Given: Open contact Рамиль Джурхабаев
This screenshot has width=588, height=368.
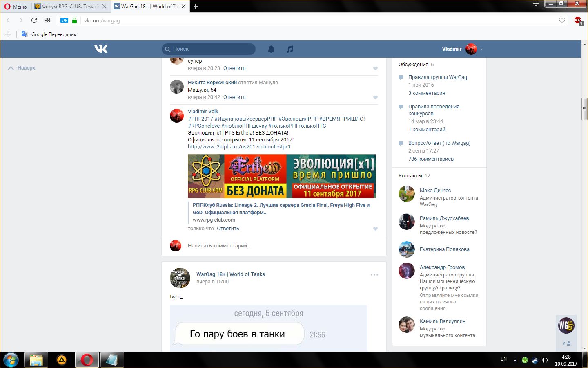Looking at the screenshot, I should point(444,218).
